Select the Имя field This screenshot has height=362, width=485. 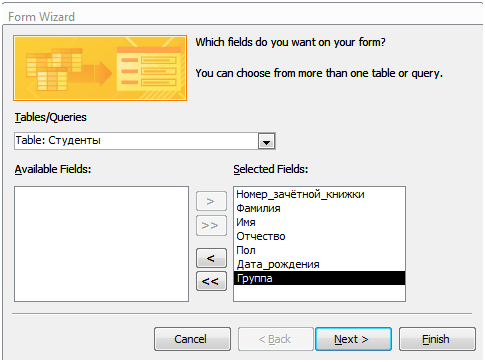coord(319,222)
